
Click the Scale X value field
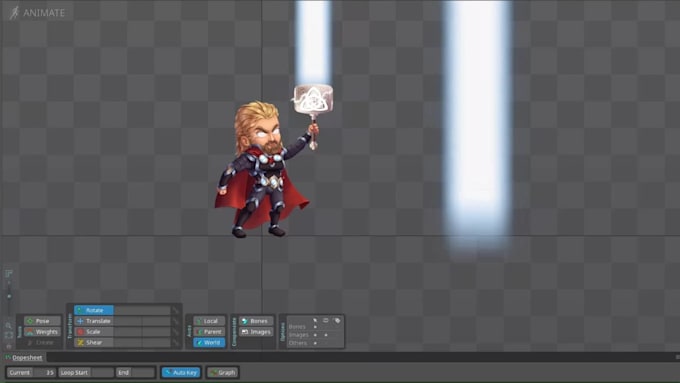pyautogui.click(x=128, y=332)
